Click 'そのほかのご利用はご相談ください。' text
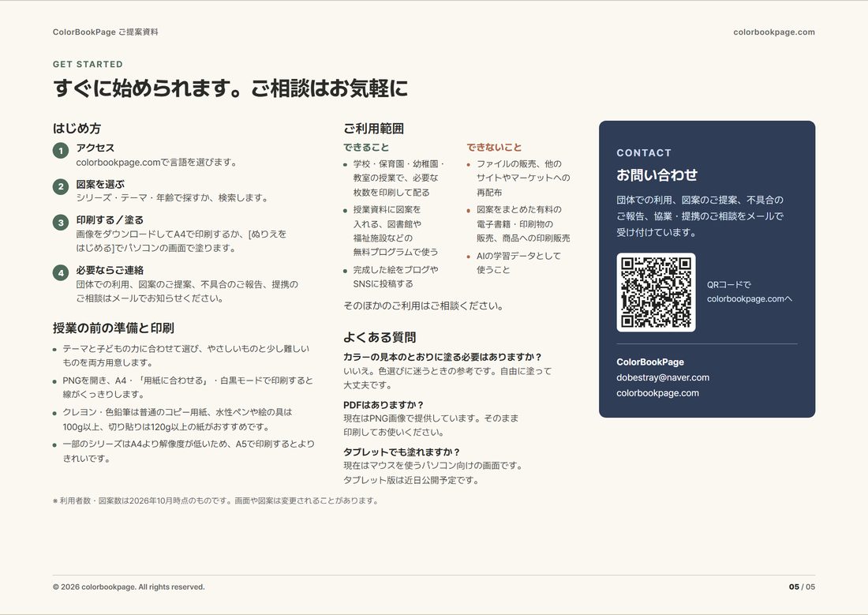 (423, 306)
